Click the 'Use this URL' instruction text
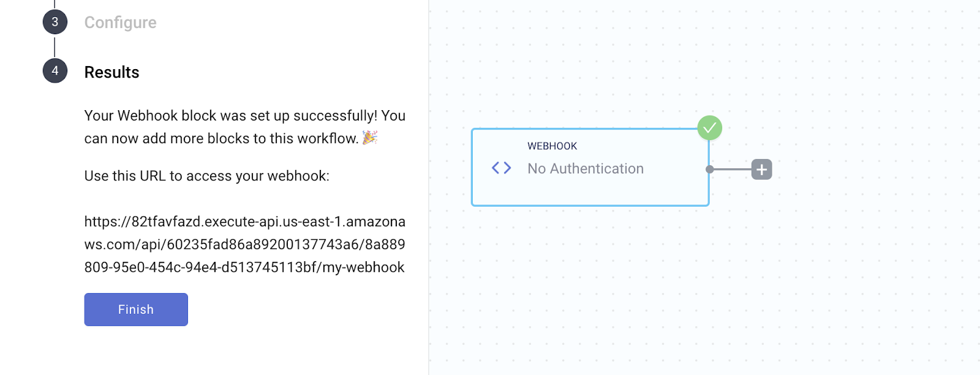 (206, 176)
